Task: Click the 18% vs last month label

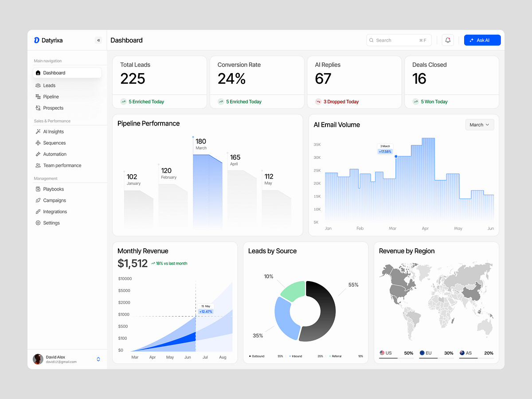Action: click(x=169, y=263)
